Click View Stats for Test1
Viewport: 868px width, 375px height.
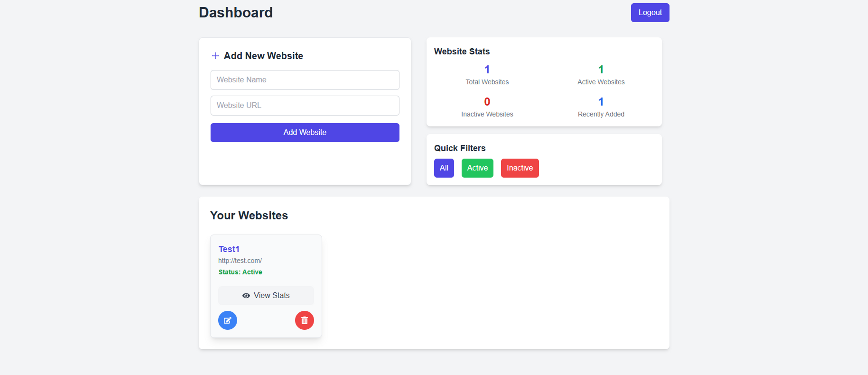[266, 295]
